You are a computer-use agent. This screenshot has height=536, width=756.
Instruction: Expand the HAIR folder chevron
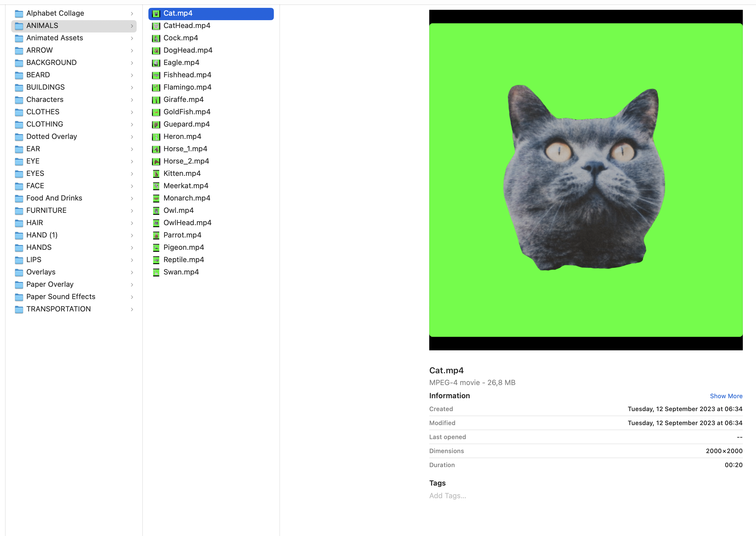pyautogui.click(x=132, y=223)
